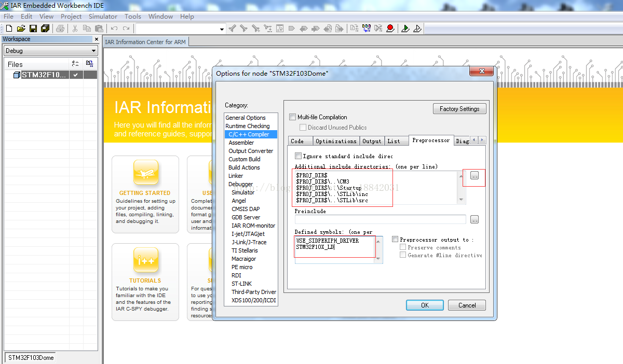Click the New document toolbar icon
Viewport: 623px width, 364px height.
pyautogui.click(x=9, y=29)
